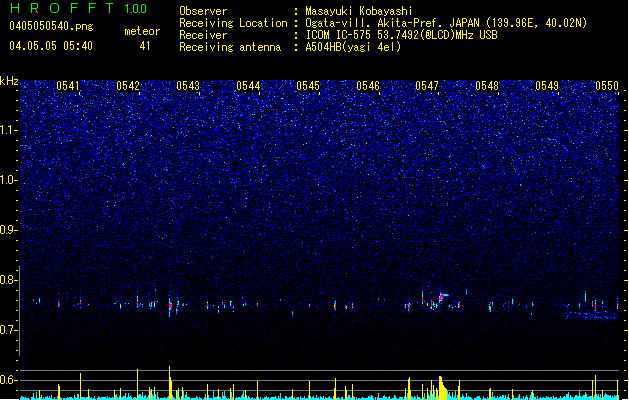Screen dimensions: 629x400
Task: Click the 0546 time marker
Action: [368, 86]
